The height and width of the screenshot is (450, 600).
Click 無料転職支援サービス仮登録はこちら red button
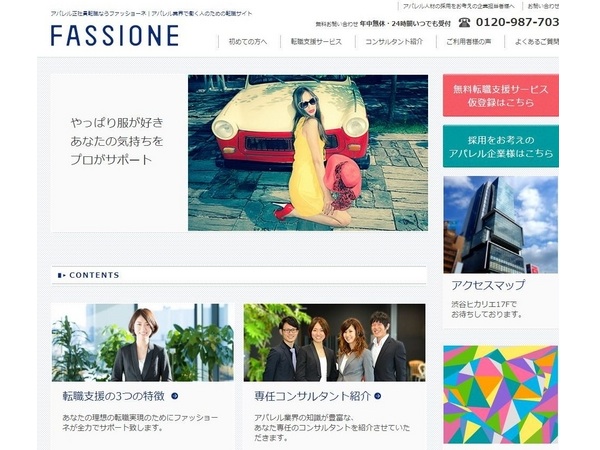tap(501, 95)
